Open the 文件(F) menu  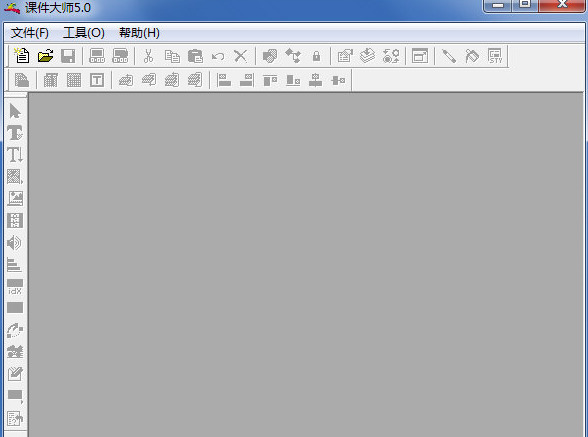coord(30,33)
